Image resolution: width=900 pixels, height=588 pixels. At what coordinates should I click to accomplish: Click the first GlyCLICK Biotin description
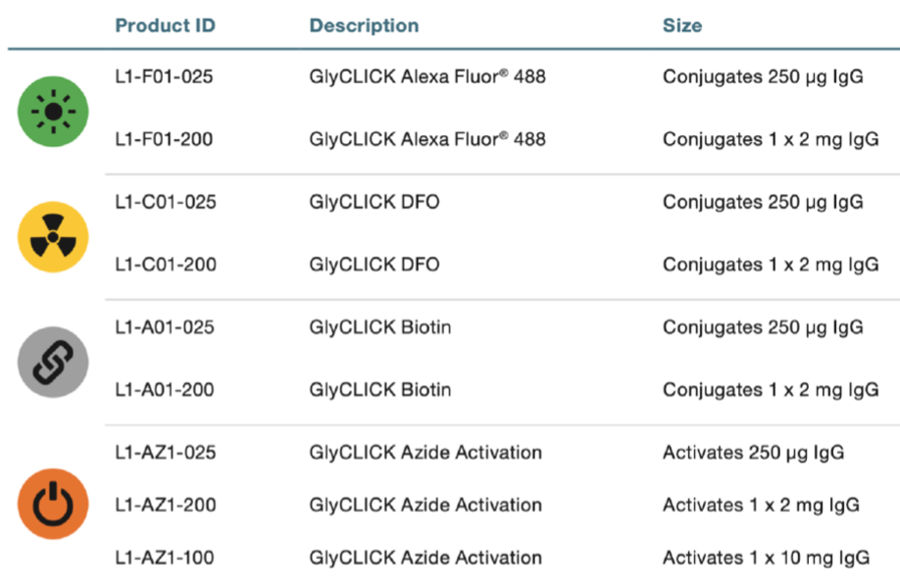(x=380, y=327)
